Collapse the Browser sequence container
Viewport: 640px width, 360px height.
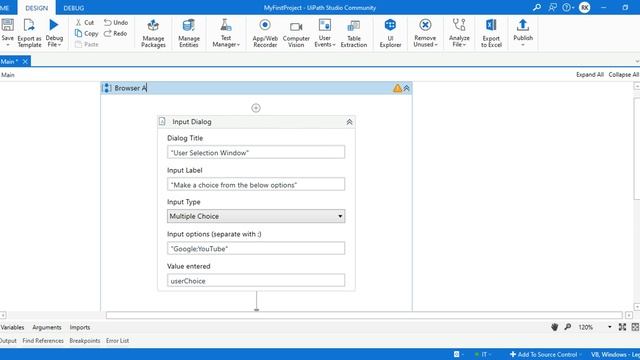[x=407, y=88]
